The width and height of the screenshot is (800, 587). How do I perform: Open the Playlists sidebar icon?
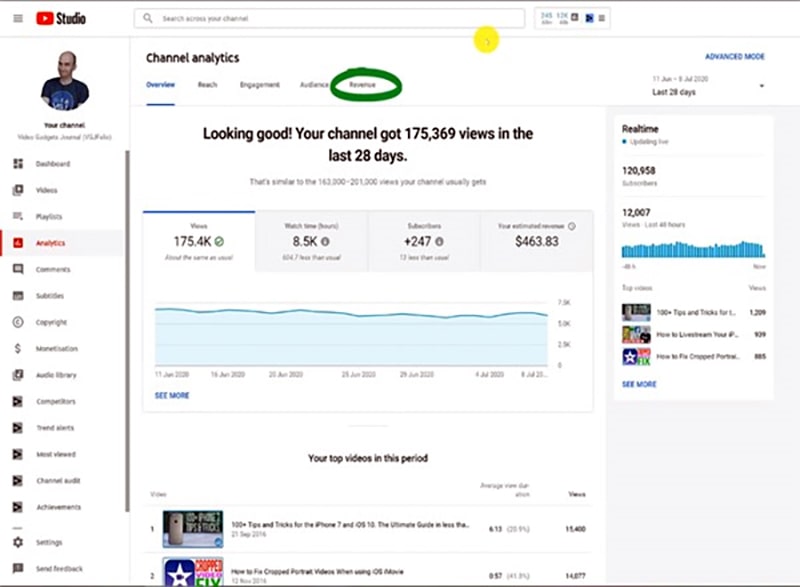[18, 216]
